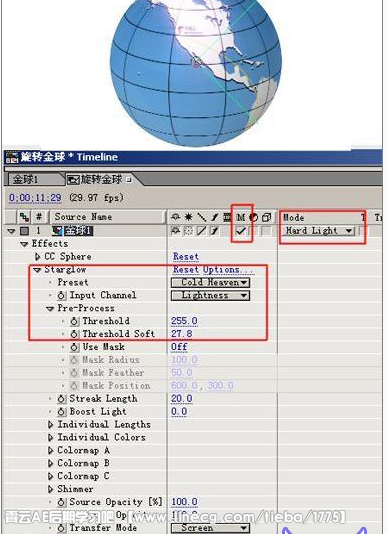Click the dimmed Mask Position stopwatch
The image size is (388, 534).
[74, 386]
